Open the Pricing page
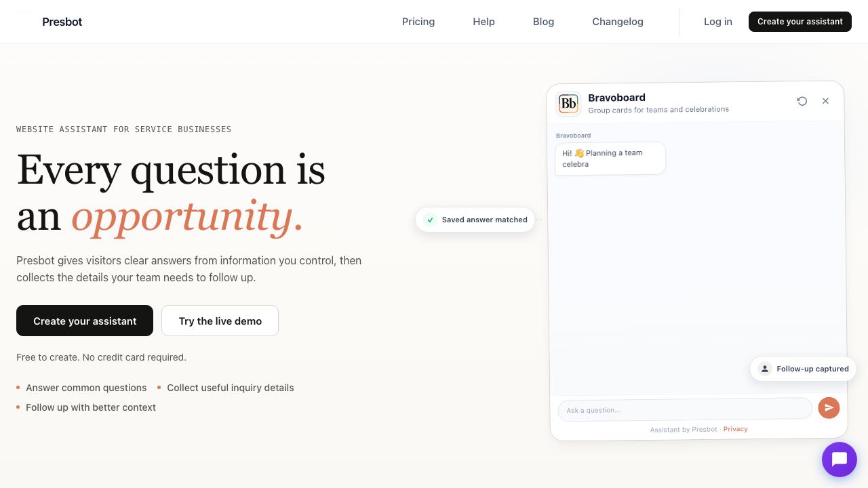The width and height of the screenshot is (868, 488). (x=418, y=22)
